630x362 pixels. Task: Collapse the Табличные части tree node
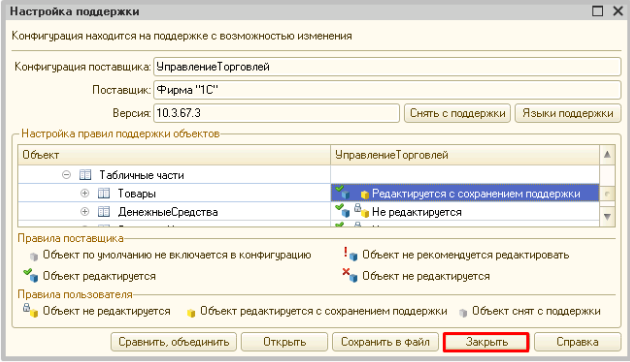(67, 175)
